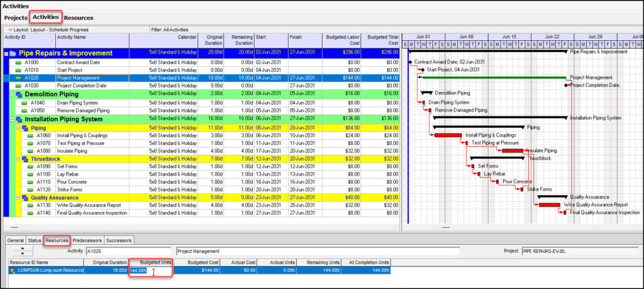This screenshot has width=644, height=289.
Task: Switch to the Projects tab
Action: [x=16, y=18]
